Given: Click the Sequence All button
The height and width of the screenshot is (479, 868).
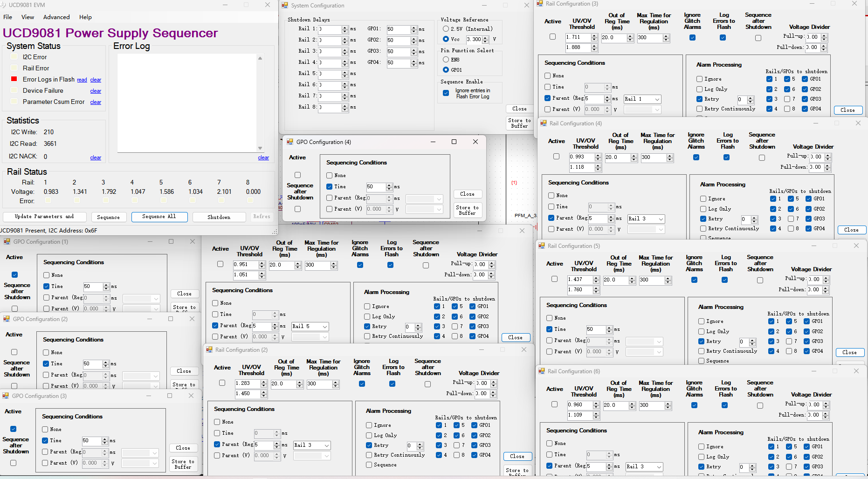Looking at the screenshot, I should click(159, 217).
